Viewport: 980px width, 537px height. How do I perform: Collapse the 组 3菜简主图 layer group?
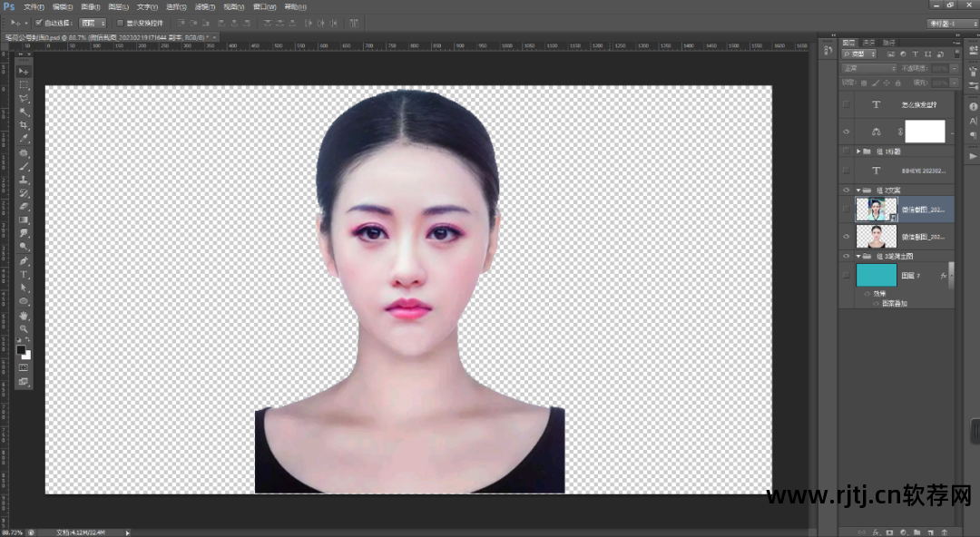858,257
